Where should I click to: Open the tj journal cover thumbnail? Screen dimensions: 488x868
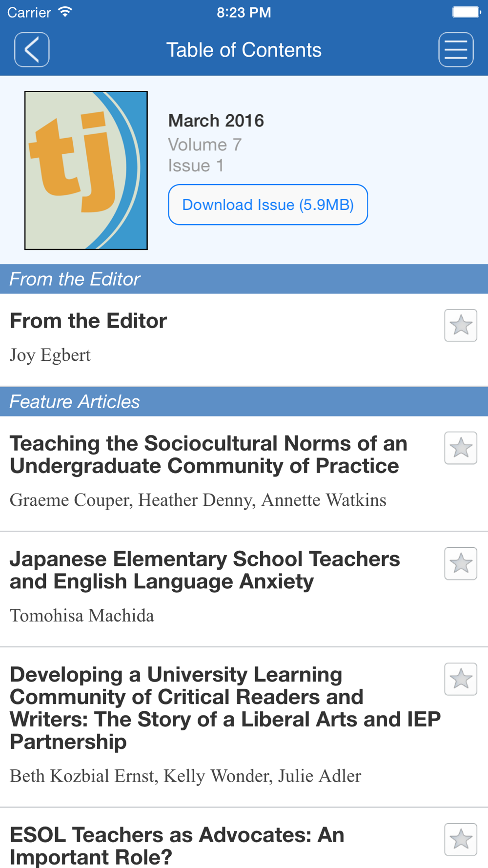tap(86, 170)
